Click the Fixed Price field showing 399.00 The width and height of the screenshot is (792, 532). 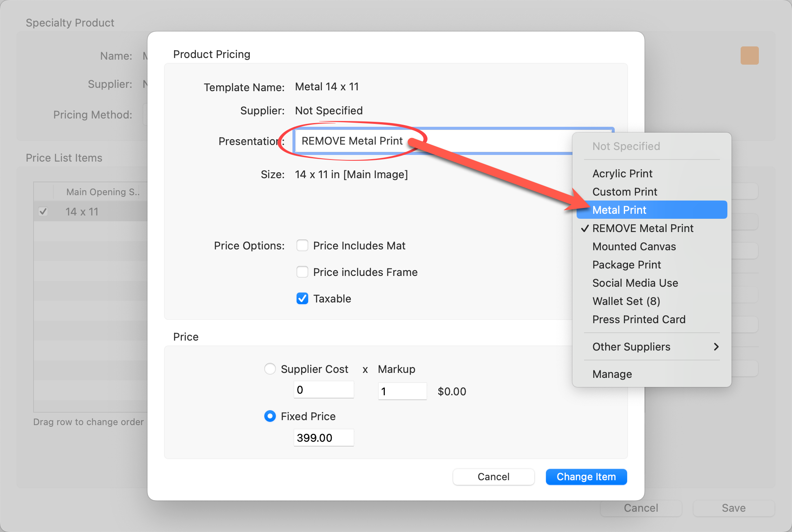click(323, 438)
